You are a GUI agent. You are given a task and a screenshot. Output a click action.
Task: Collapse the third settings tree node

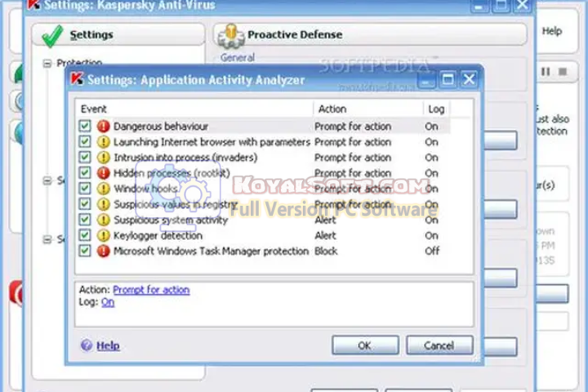pos(47,239)
